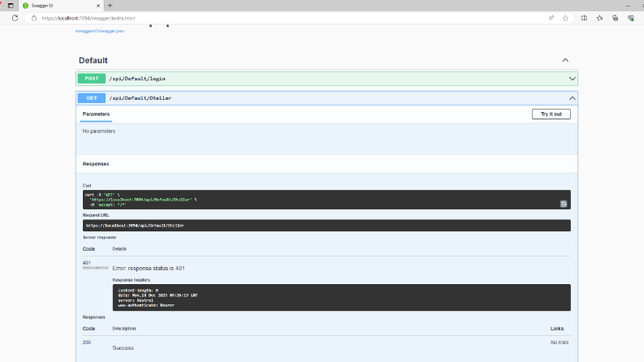Viewport: 644px width, 362px height.
Task: Copy the curl command to clipboard
Action: click(564, 204)
